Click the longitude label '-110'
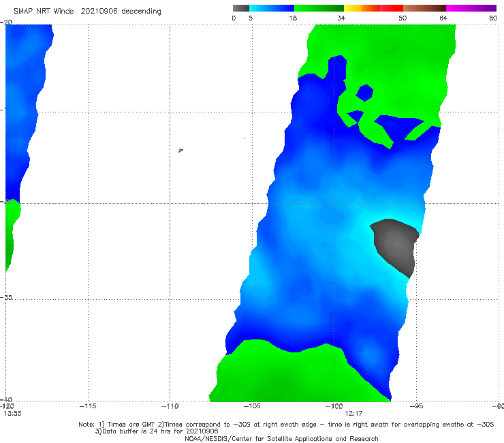Image resolution: width=504 pixels, height=443 pixels. [170, 406]
